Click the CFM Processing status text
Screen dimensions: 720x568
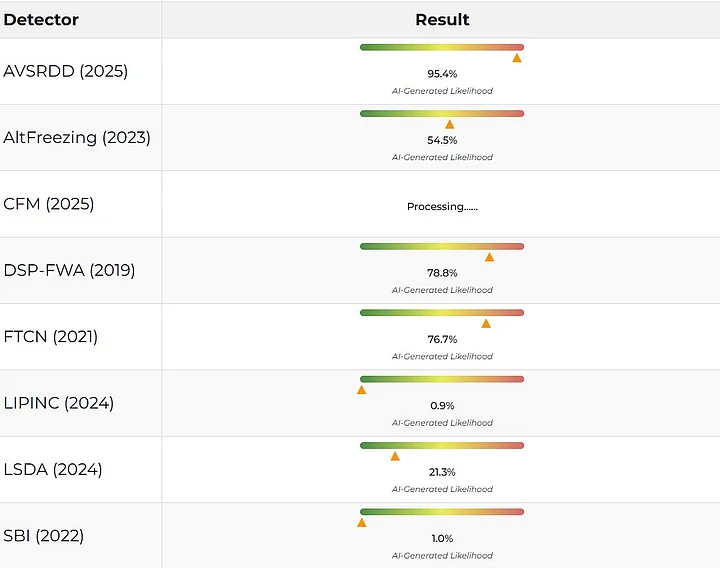tap(442, 207)
